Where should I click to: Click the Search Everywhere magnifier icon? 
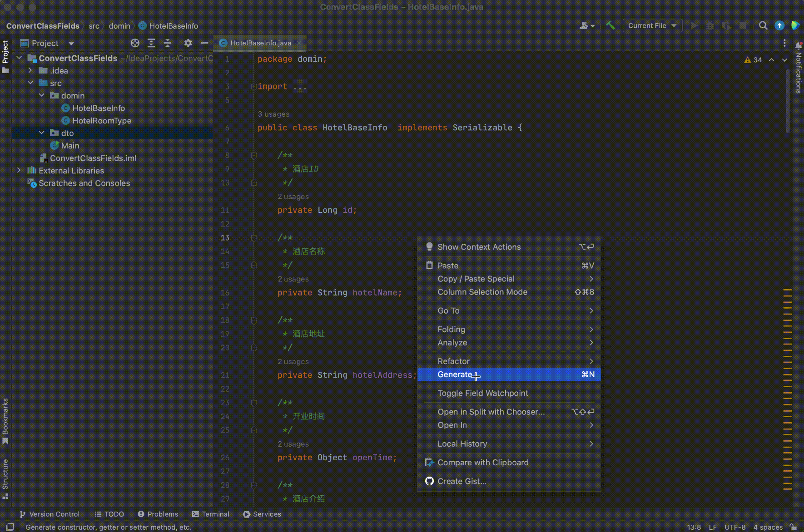tap(763, 25)
